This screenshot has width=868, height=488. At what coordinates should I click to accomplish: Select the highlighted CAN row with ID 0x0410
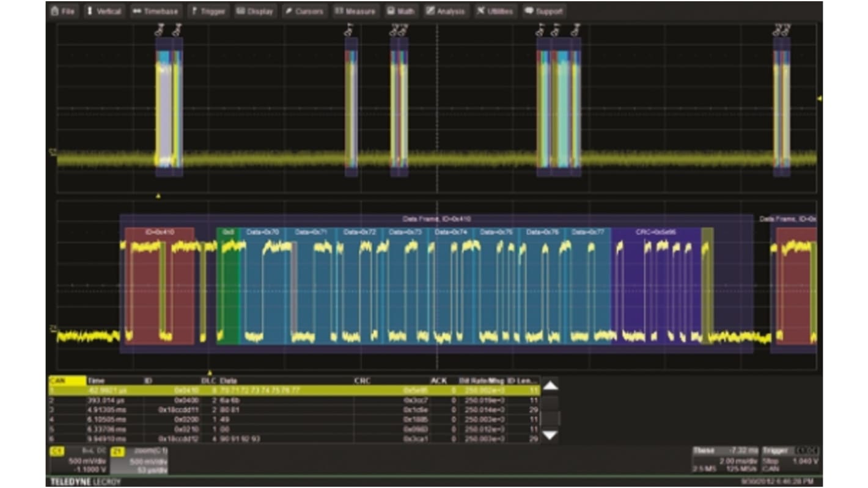pyautogui.click(x=245, y=388)
